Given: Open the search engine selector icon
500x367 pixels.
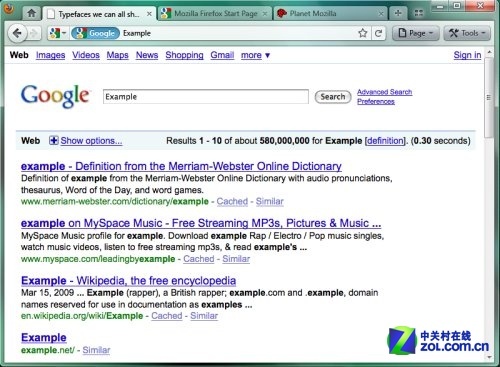Looking at the screenshot, I should click(58, 33).
